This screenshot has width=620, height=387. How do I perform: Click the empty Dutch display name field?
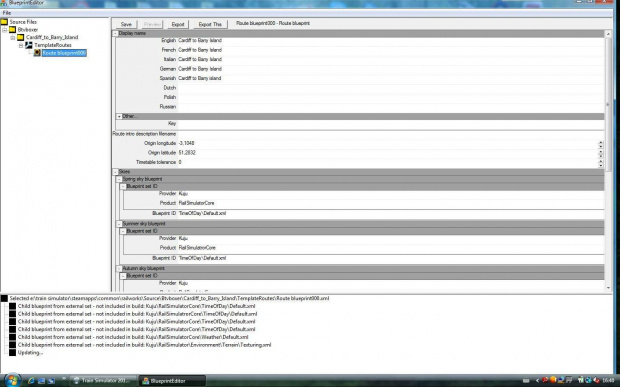point(391,88)
